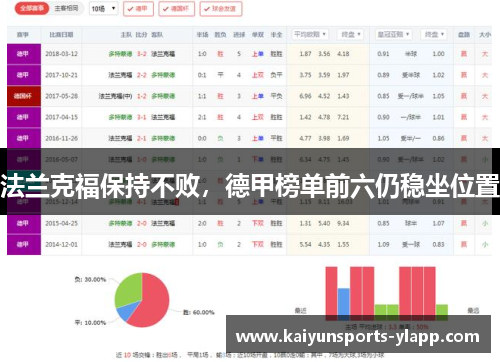500x362 pixels.
Task: Open the 终盘 dropdown beside 皇冠亚盘
Action: click(x=434, y=34)
